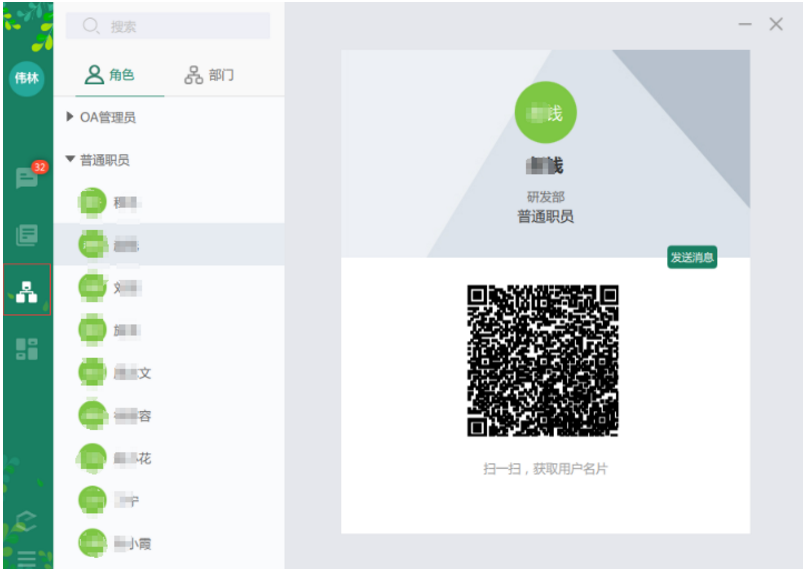Click the 研发部 department label

click(x=545, y=196)
